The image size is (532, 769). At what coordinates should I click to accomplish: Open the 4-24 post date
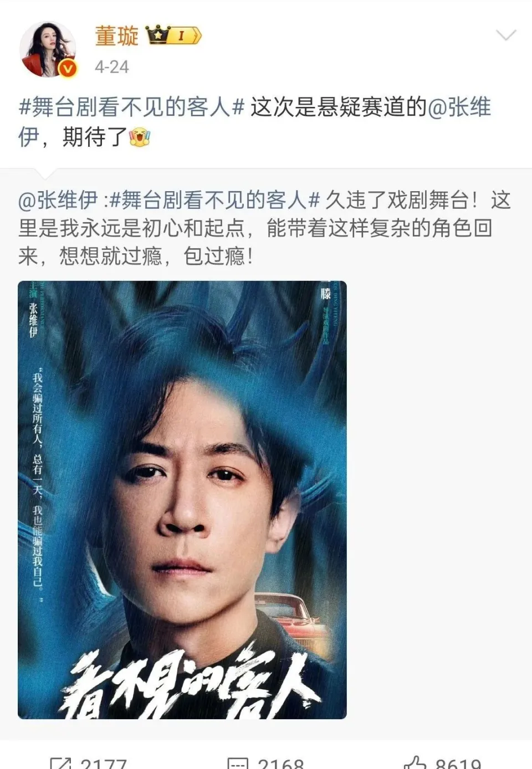(x=111, y=67)
